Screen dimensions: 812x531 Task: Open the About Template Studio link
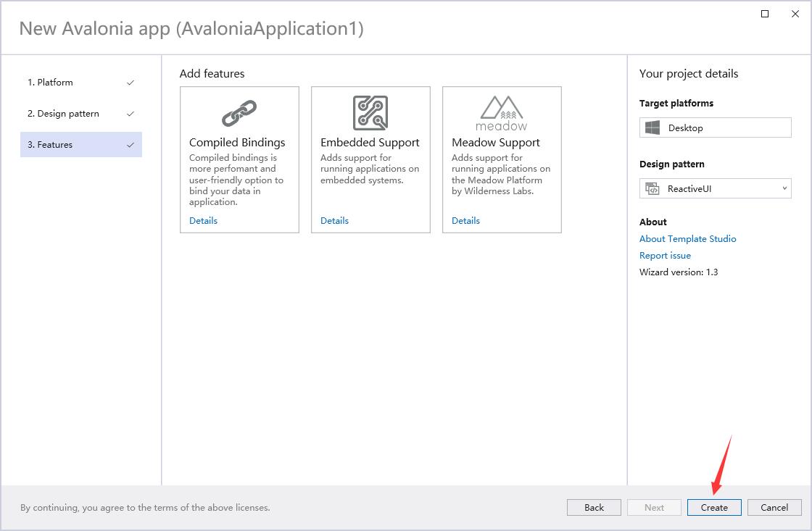(687, 239)
